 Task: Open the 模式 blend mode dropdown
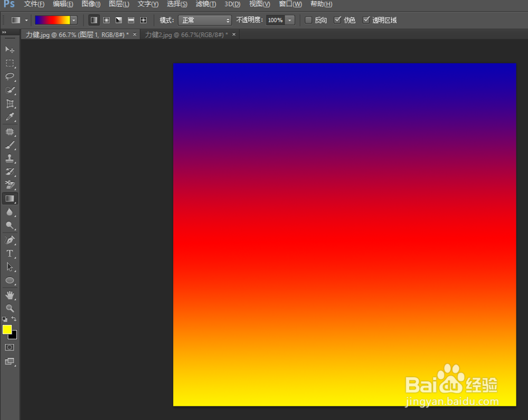[x=205, y=20]
